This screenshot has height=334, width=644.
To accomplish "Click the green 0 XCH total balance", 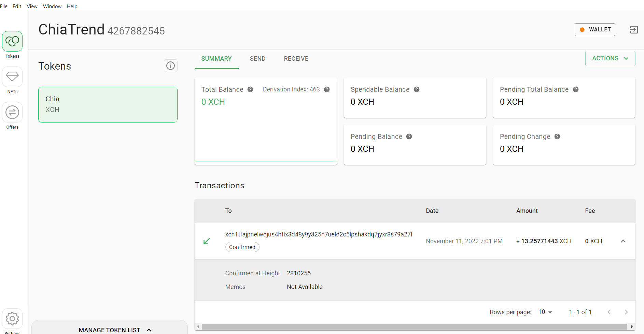I will (213, 102).
